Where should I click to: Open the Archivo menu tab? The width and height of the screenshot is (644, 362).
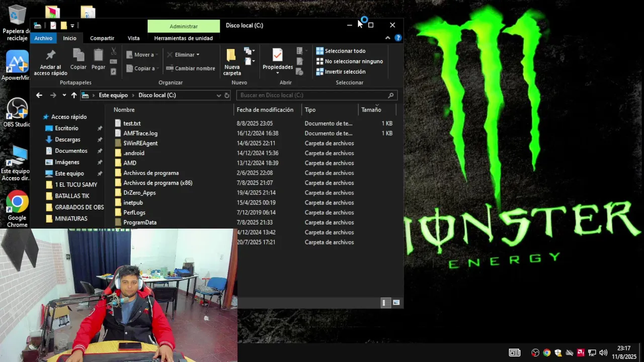43,38
